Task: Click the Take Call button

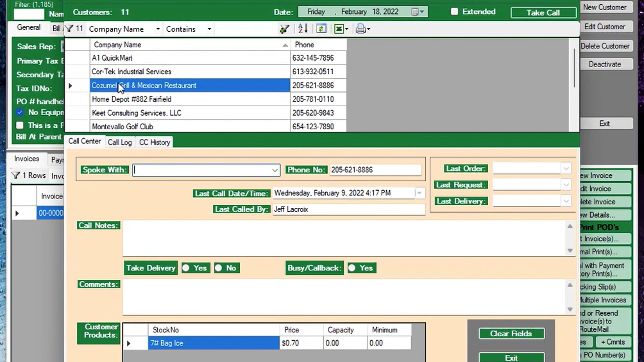Action: click(x=543, y=13)
